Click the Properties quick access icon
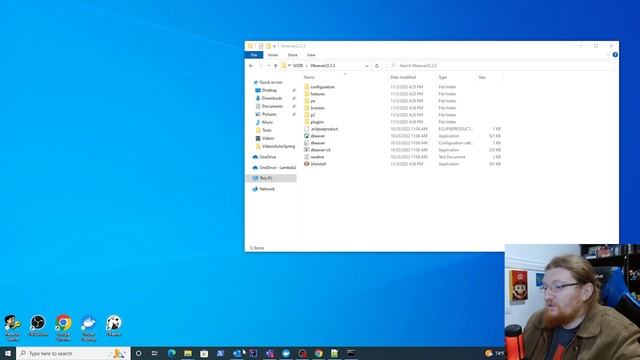 [x=261, y=46]
